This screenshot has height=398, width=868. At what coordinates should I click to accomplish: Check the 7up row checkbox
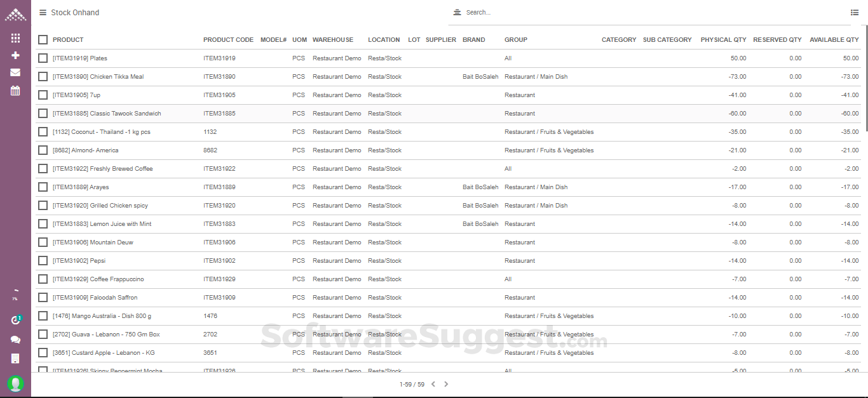pyautogui.click(x=43, y=95)
